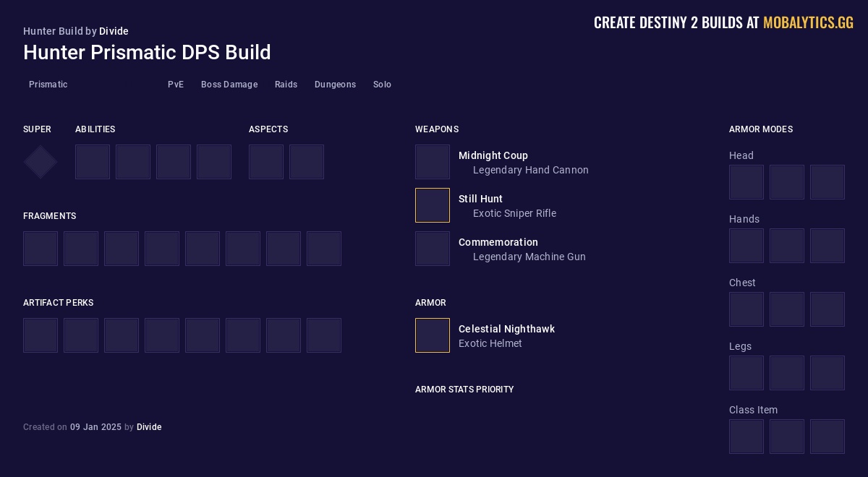868x477 pixels.
Task: Select the PvE tag
Action: [176, 85]
